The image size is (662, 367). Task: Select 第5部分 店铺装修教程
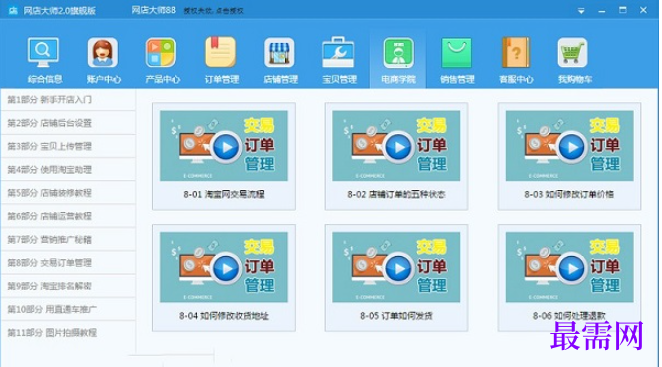(x=68, y=193)
